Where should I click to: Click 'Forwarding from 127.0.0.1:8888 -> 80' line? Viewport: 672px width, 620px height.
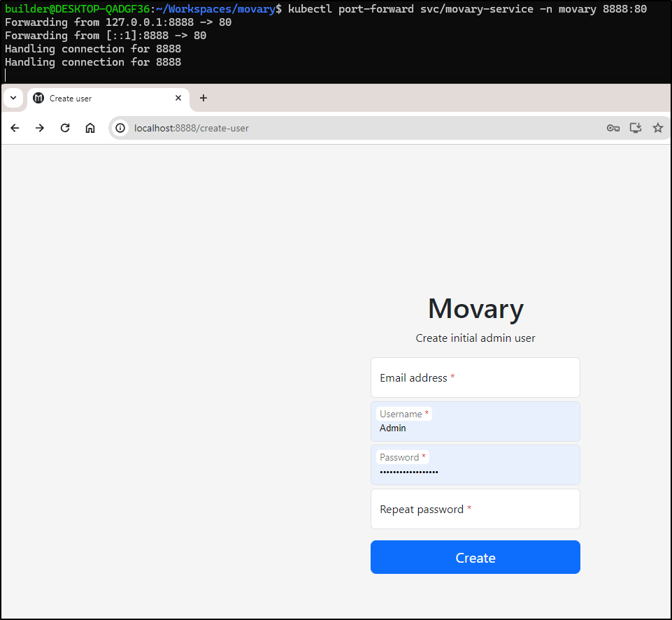pyautogui.click(x=118, y=22)
